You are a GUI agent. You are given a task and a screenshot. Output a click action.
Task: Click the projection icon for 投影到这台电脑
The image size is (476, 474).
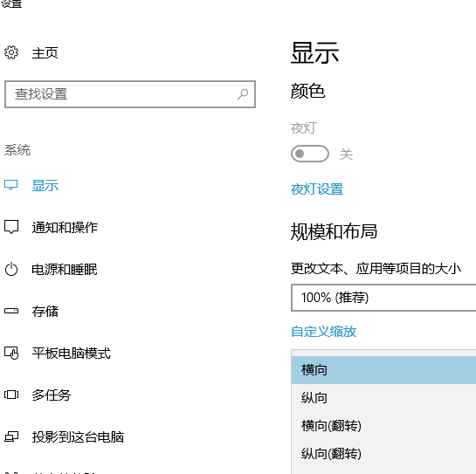pos(11,436)
